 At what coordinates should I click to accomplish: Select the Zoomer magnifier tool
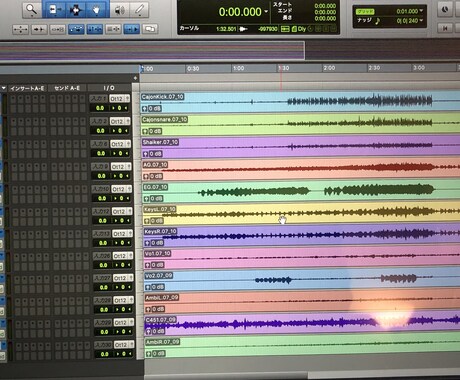(x=32, y=9)
